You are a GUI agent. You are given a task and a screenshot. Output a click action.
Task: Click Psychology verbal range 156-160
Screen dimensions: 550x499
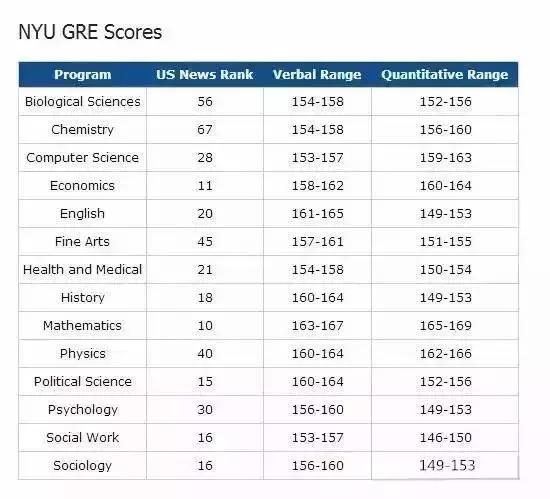(317, 410)
